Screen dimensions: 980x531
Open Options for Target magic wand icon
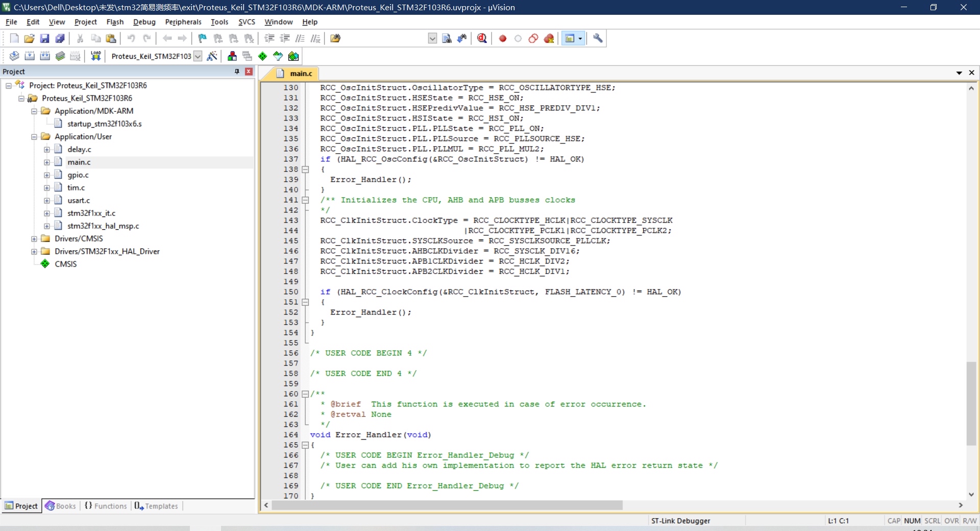pos(212,56)
